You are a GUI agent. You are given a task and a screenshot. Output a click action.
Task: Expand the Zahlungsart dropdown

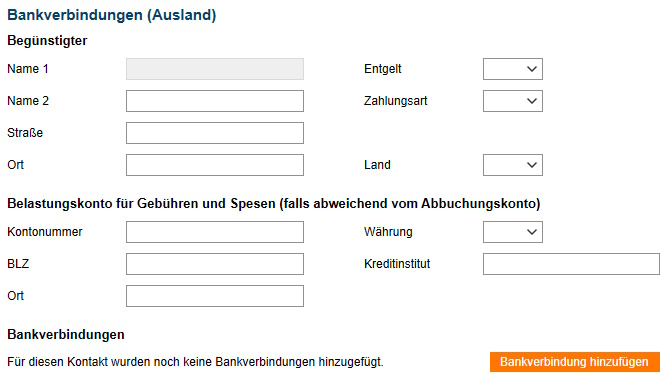(513, 101)
